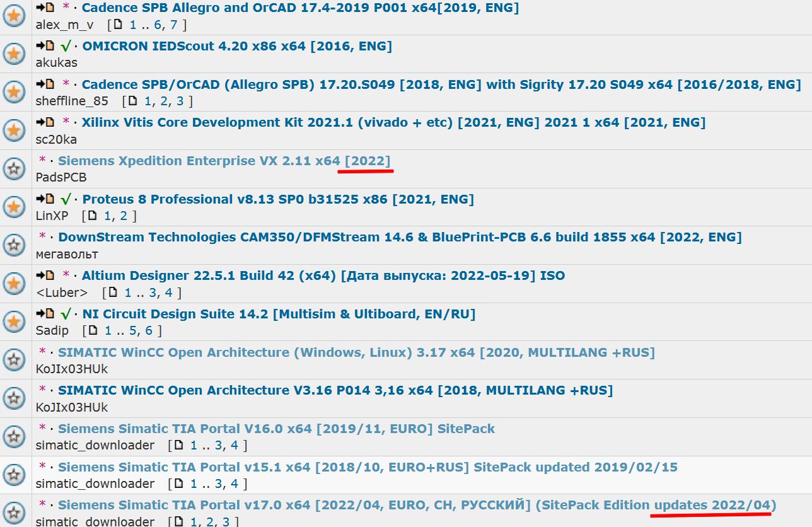Open OMICRON IEDScout 4.20 topic
Image resolution: width=812 pixels, height=527 pixels.
click(x=237, y=46)
